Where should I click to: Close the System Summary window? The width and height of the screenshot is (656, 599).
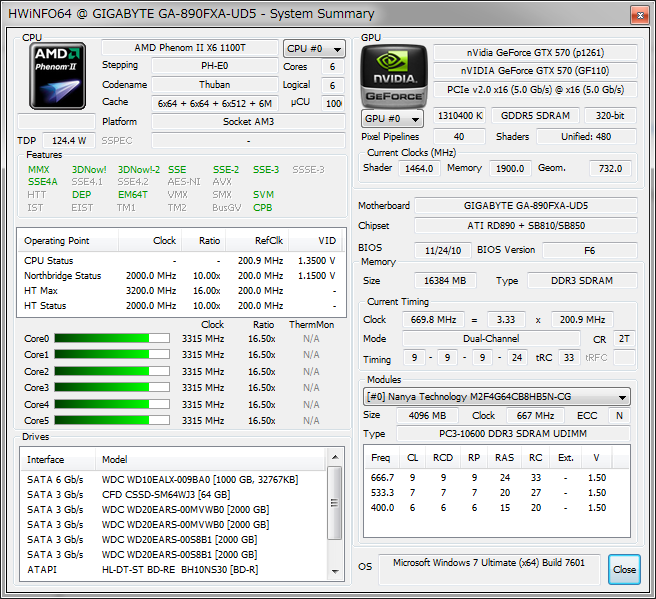[x=640, y=15]
